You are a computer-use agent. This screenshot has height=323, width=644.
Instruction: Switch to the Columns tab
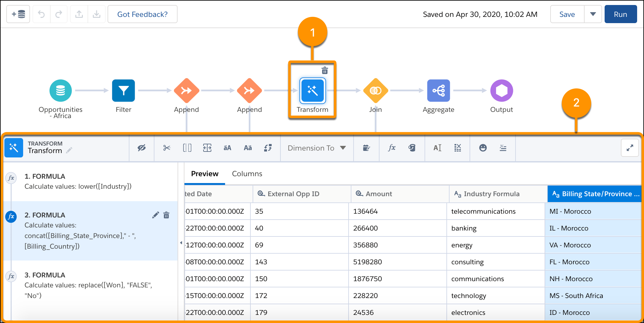tap(247, 174)
